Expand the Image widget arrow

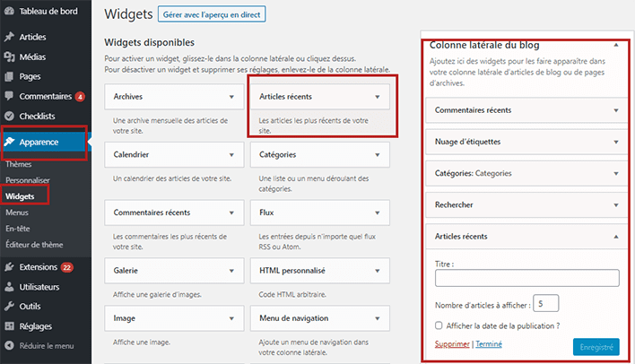pos(231,318)
